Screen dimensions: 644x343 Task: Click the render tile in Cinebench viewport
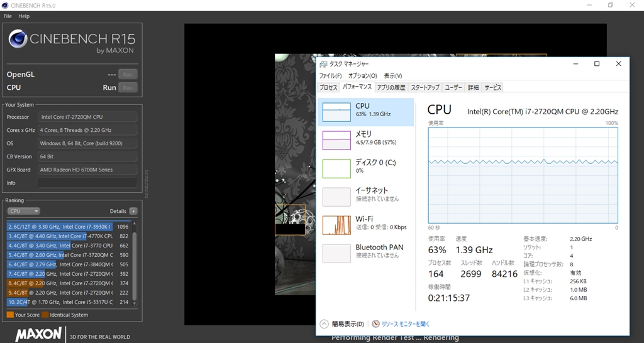coord(290,220)
